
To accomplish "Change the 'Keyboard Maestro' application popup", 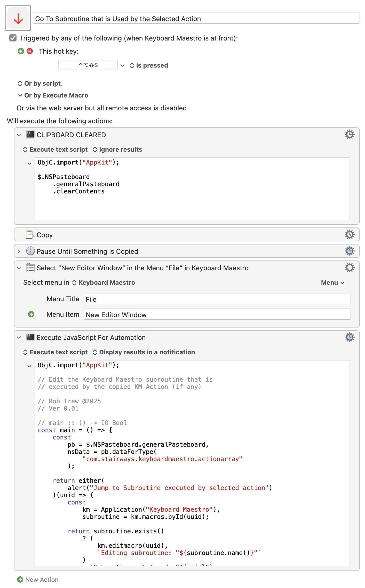I will click(104, 283).
